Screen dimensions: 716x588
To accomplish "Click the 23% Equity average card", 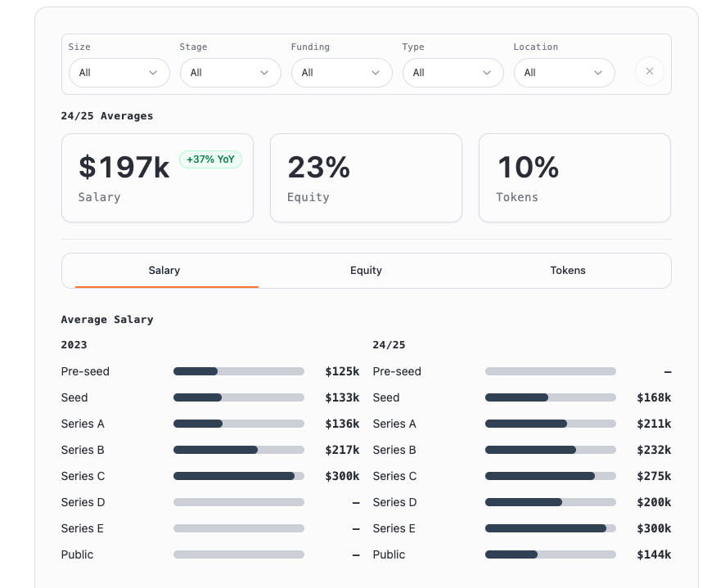I will 366,178.
